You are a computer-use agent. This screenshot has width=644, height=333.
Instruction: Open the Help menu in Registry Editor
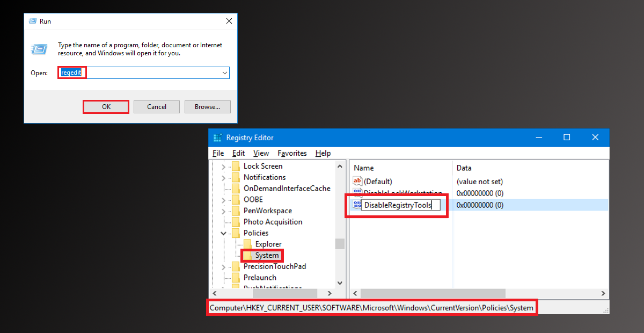pyautogui.click(x=323, y=153)
